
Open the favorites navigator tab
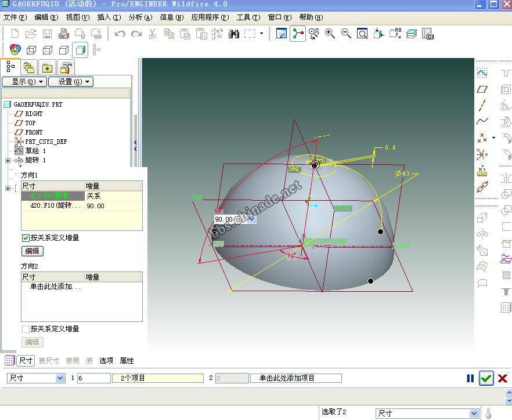[48, 67]
